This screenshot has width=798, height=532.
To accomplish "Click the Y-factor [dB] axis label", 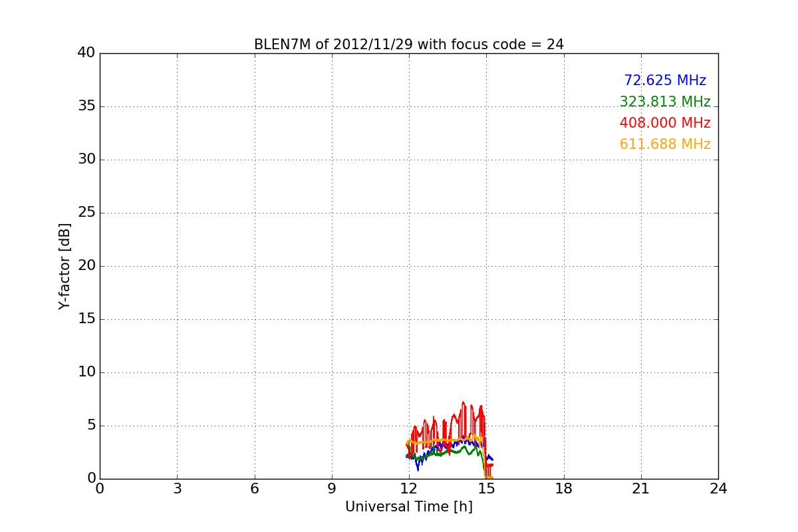I will coord(64,266).
